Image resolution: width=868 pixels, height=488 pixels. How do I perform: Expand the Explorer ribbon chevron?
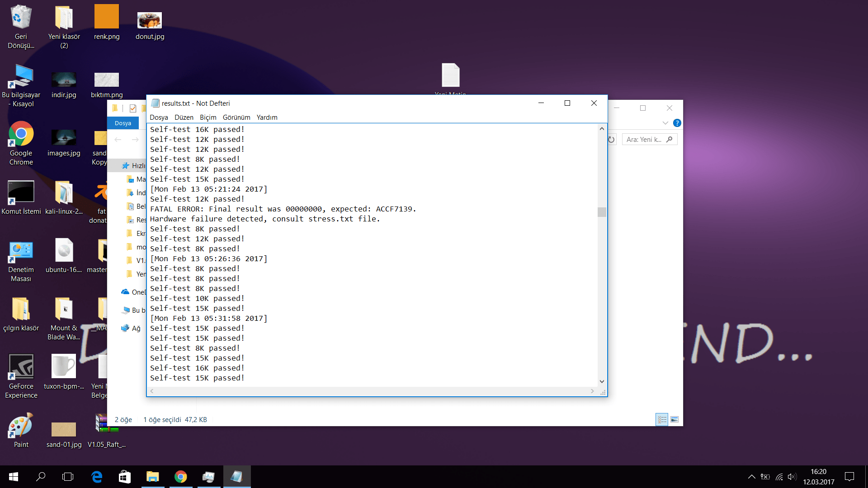click(665, 123)
